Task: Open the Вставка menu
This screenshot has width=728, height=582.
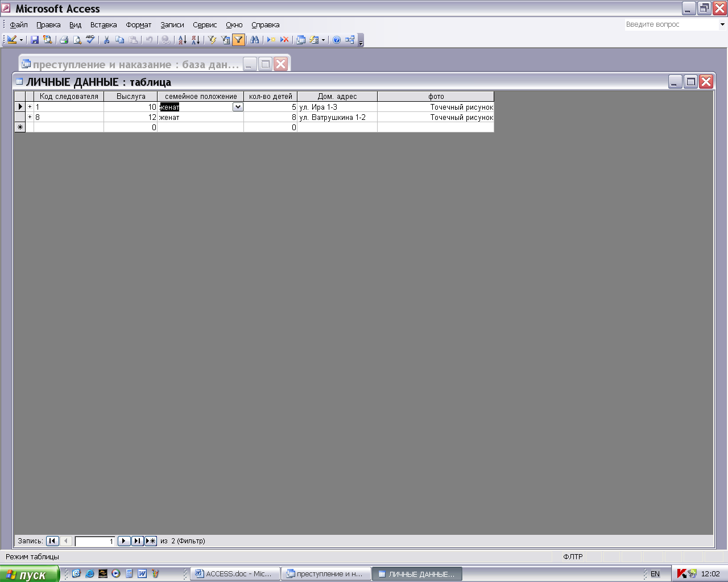Action: click(x=104, y=24)
